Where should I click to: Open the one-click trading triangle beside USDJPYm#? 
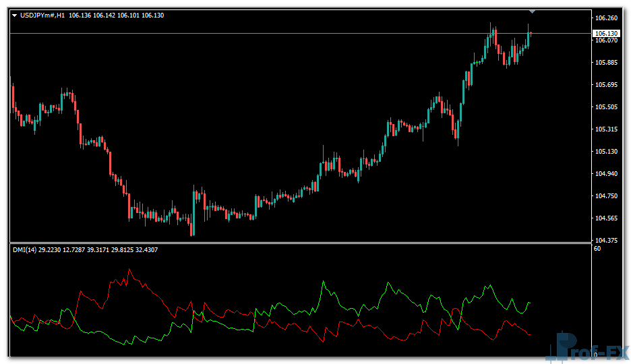(14, 15)
